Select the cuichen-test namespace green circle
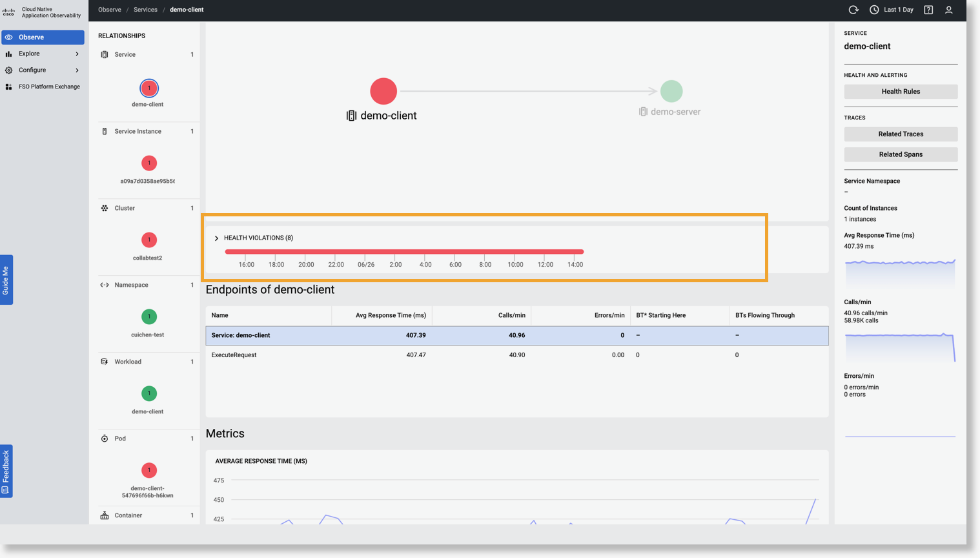 149,316
